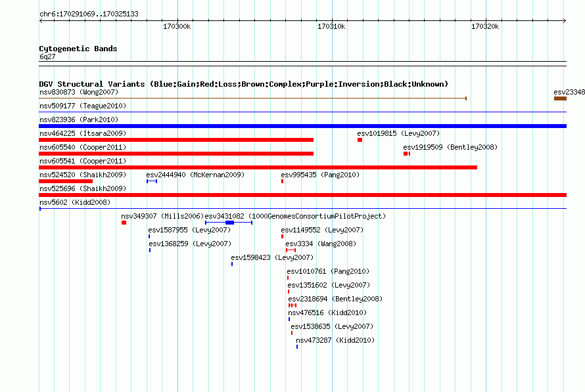Click nsv524520 (Shaikh2009) label
The image size is (585, 392).
(83, 175)
